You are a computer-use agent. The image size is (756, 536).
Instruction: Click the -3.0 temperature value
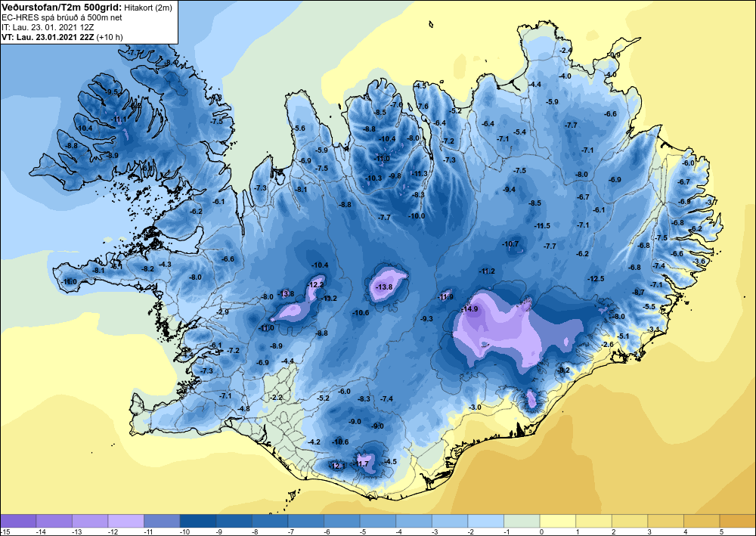pyautogui.click(x=475, y=407)
